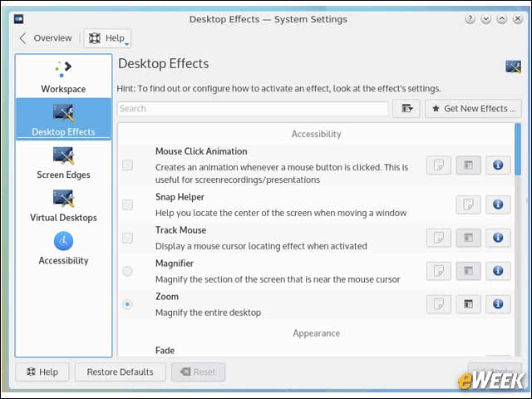Select Desktop Effects in sidebar
This screenshot has width=532, height=399.
click(63, 119)
